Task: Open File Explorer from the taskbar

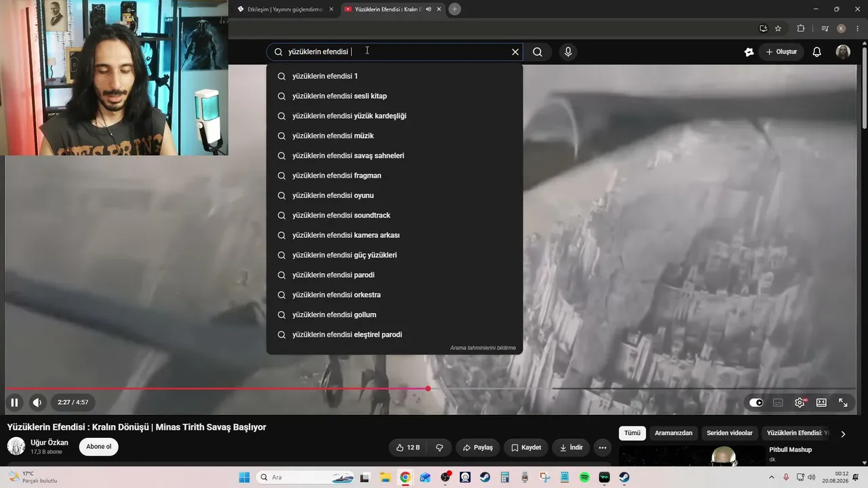Action: pos(385,477)
